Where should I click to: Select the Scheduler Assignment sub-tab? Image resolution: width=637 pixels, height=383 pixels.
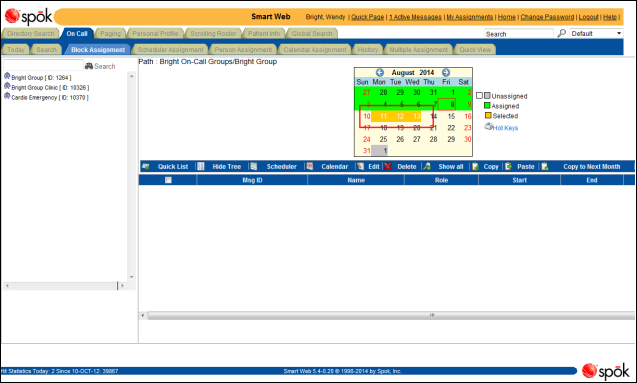pyautogui.click(x=170, y=50)
